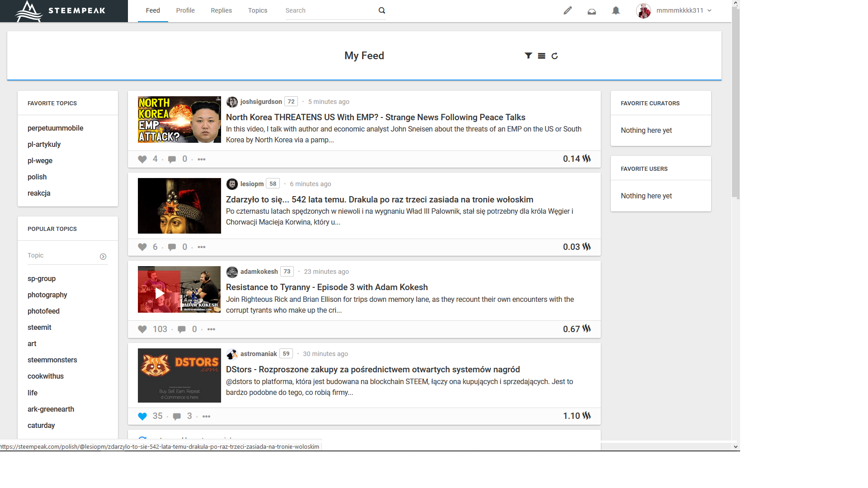Viewport: 868px width, 488px height.
Task: Click the pencil compose post icon
Action: (x=567, y=10)
